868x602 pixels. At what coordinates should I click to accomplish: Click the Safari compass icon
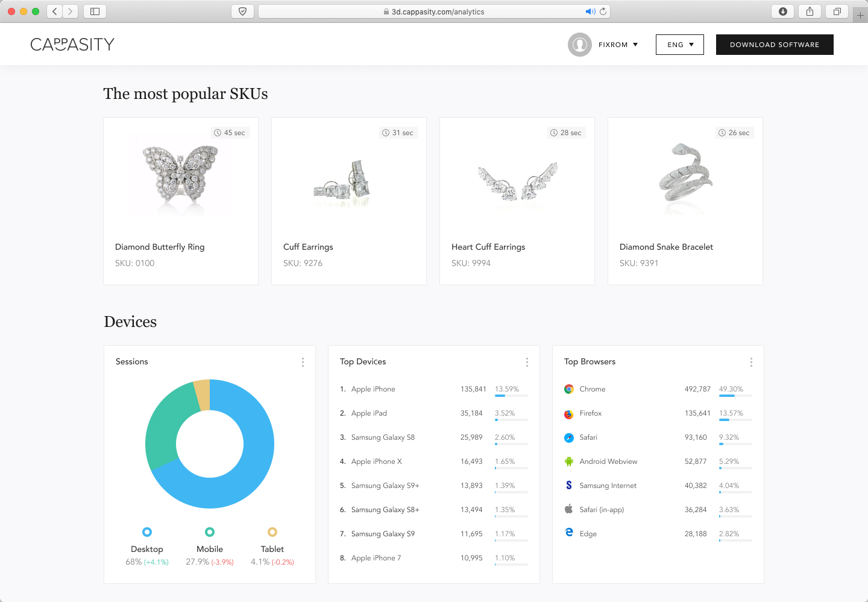coord(569,438)
